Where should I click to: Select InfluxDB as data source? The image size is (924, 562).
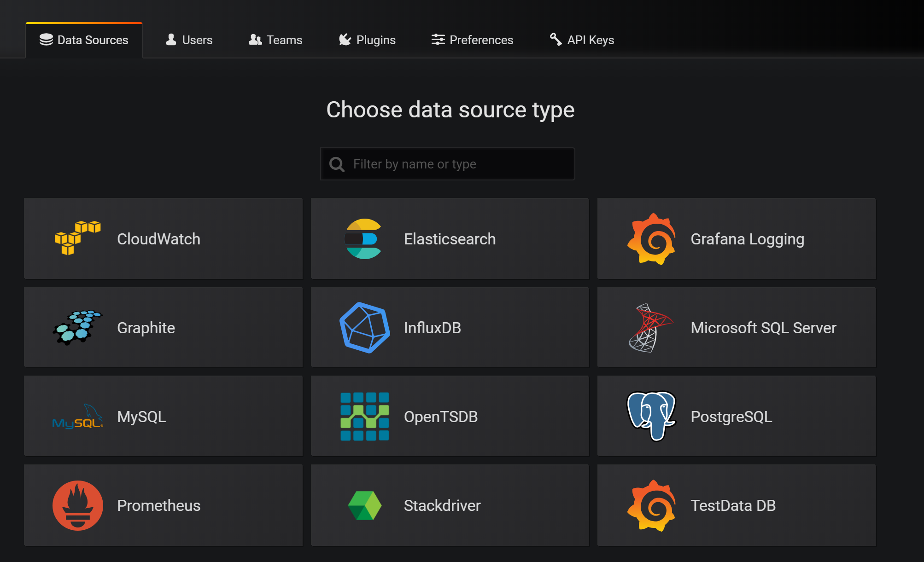tap(450, 327)
